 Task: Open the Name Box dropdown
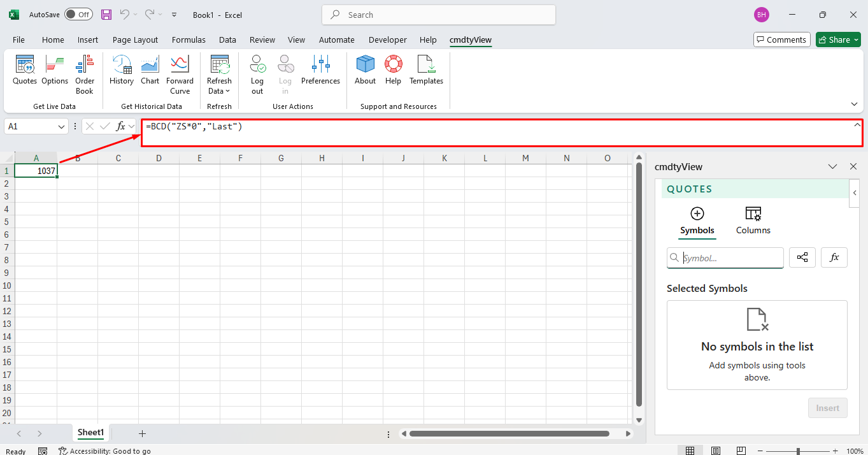click(62, 127)
